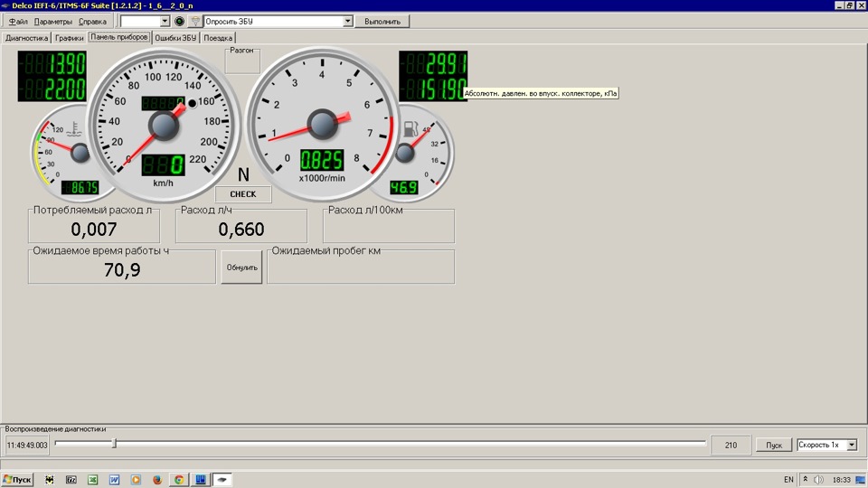Click the Delco suite taskbar button
The image size is (868, 488).
coord(222,480)
